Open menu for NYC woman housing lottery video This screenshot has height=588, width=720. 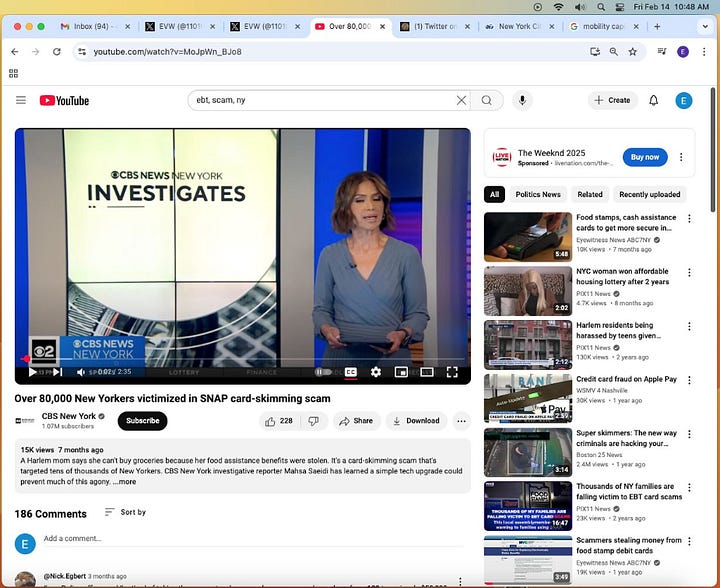tap(689, 273)
